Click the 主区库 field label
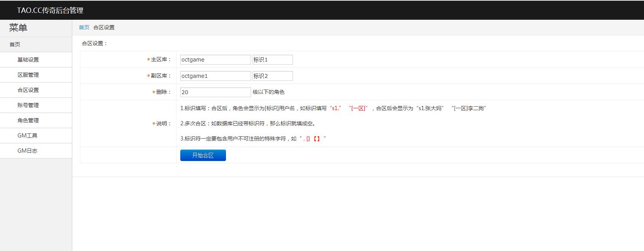Screen dimensions: 644x251 pyautogui.click(x=161, y=60)
